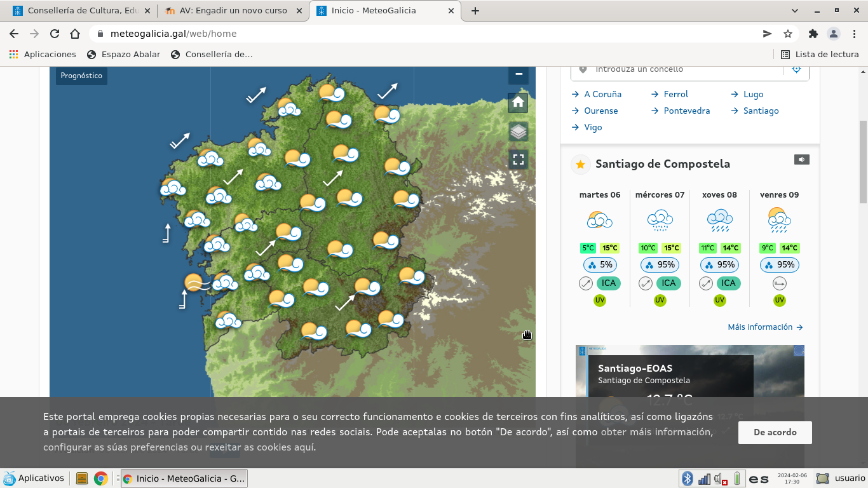Image resolution: width=868 pixels, height=488 pixels.
Task: Open the Aplicativos system menu
Action: click(x=35, y=478)
